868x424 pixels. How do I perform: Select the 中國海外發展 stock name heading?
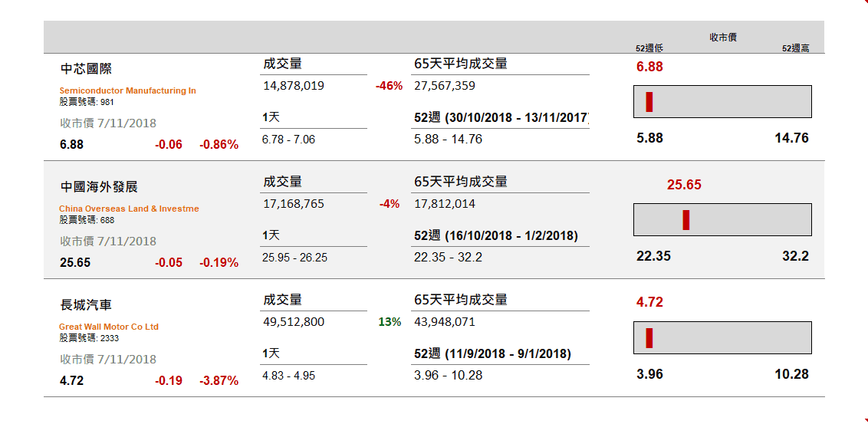(x=99, y=187)
